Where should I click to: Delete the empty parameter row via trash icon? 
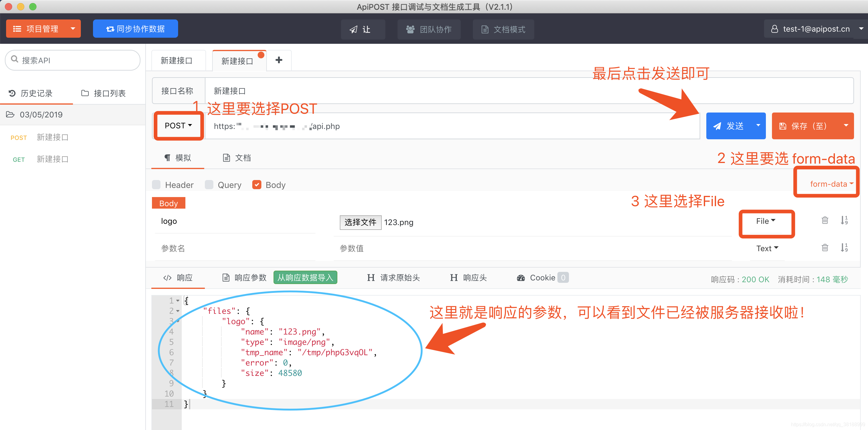pyautogui.click(x=825, y=248)
